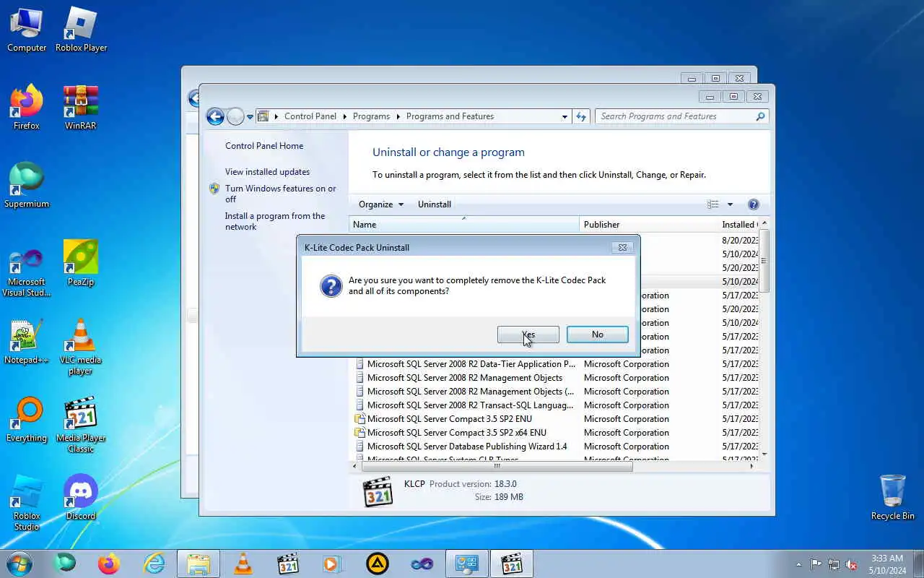Open the Windows Start menu
The height and width of the screenshot is (578, 924).
tap(19, 564)
